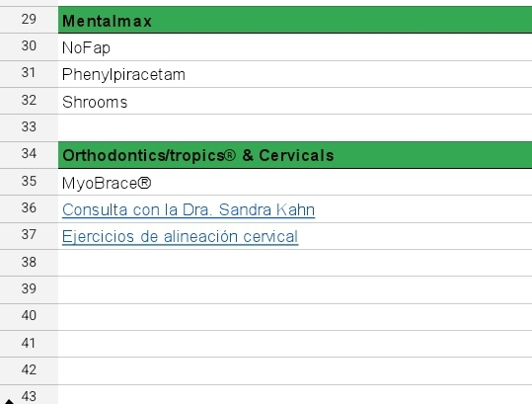Open the Ejercicios de alineación cervical link
The width and height of the screenshot is (532, 404).
pyautogui.click(x=181, y=237)
